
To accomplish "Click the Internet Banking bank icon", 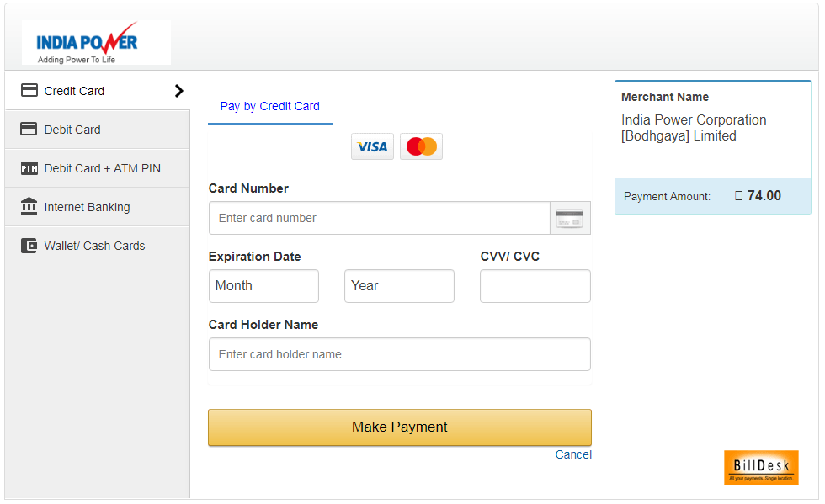I will tap(29, 206).
